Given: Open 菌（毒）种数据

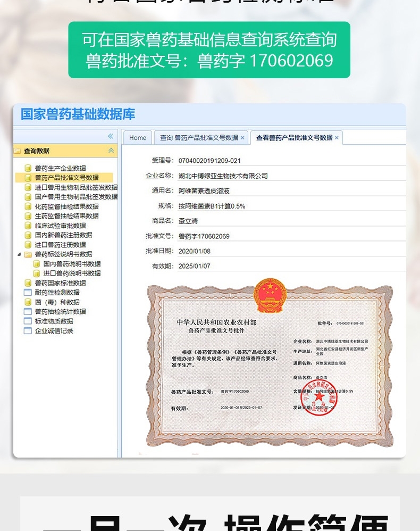Looking at the screenshot, I should (x=57, y=302).
